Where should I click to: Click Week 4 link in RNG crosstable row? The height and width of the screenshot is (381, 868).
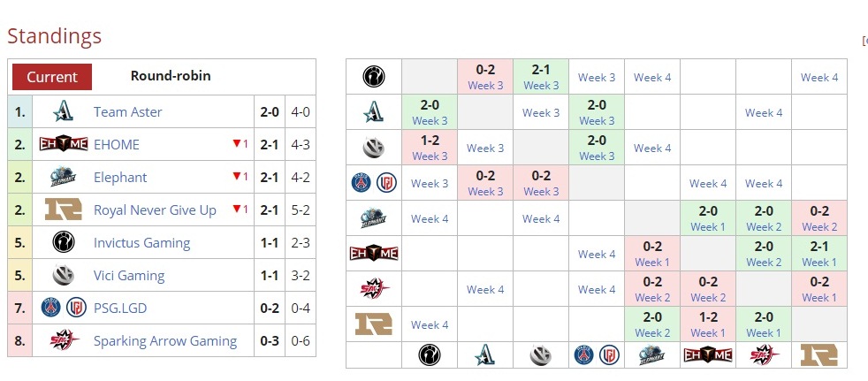point(430,324)
